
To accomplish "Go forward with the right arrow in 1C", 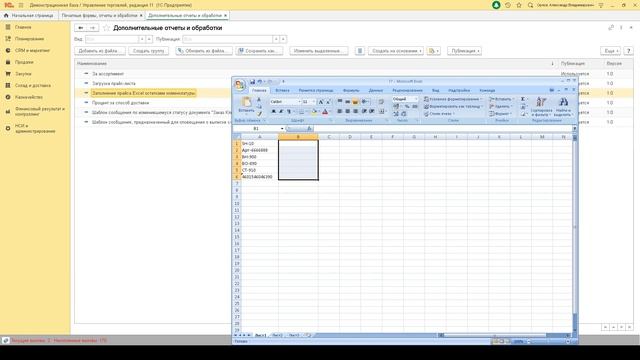I will pos(93,28).
